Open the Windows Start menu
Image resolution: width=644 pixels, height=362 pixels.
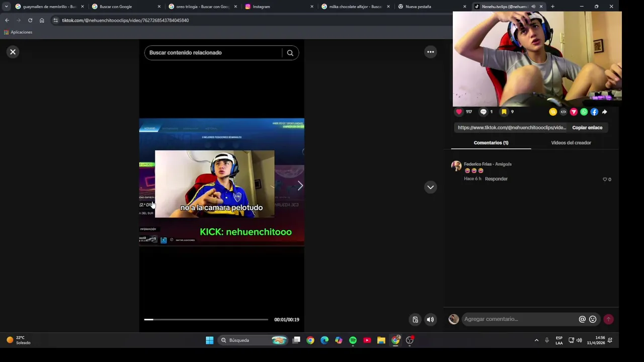[x=209, y=340]
